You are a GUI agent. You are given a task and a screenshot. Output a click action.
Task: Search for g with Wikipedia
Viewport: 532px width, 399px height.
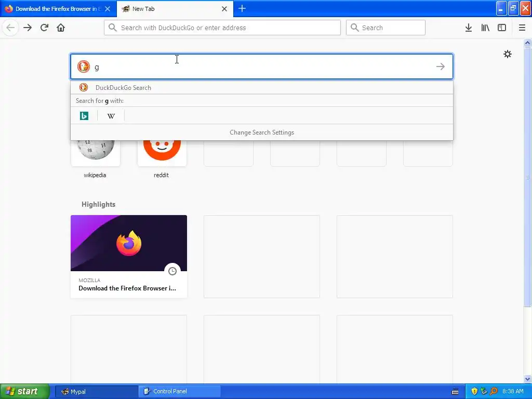pos(111,116)
